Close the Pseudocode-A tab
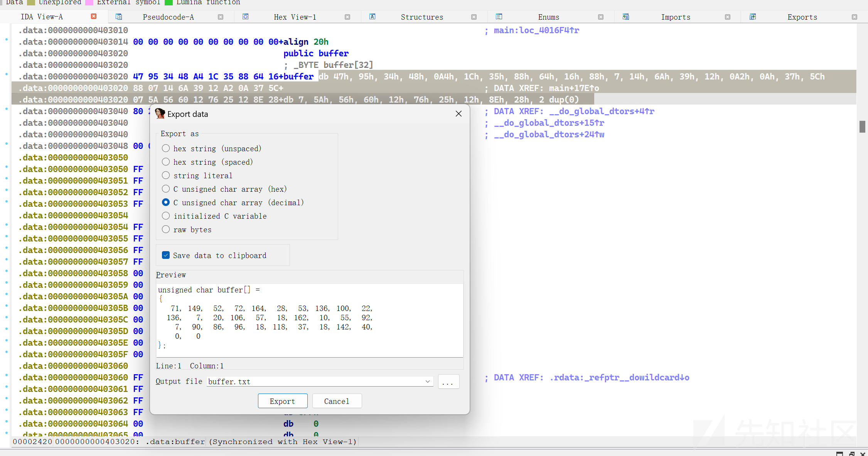The height and width of the screenshot is (456, 868). 221,17
